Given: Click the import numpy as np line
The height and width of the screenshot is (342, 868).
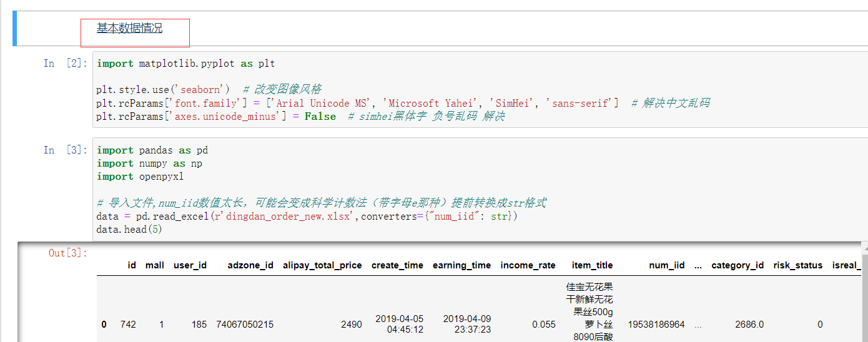Looking at the screenshot, I should coord(149,164).
